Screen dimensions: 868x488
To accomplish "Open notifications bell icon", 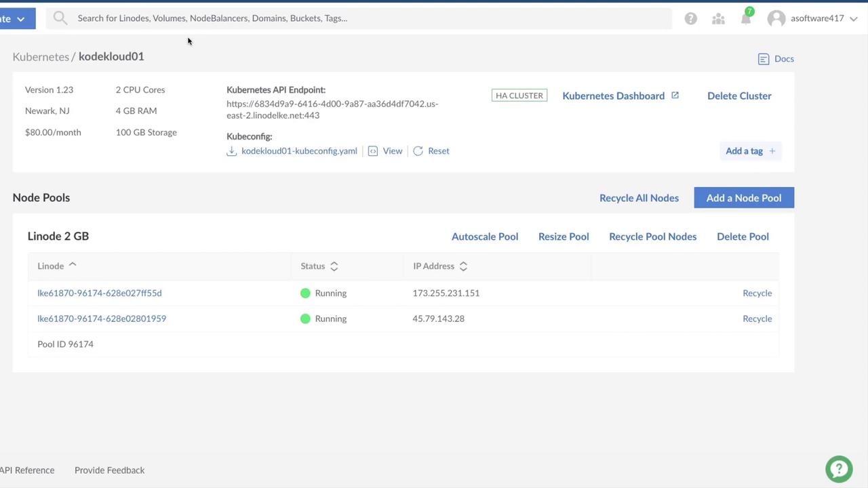I will (746, 19).
